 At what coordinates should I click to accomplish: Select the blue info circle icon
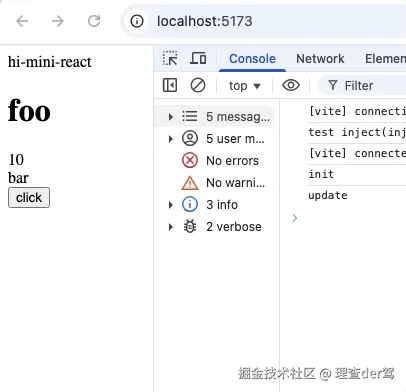[x=190, y=204]
